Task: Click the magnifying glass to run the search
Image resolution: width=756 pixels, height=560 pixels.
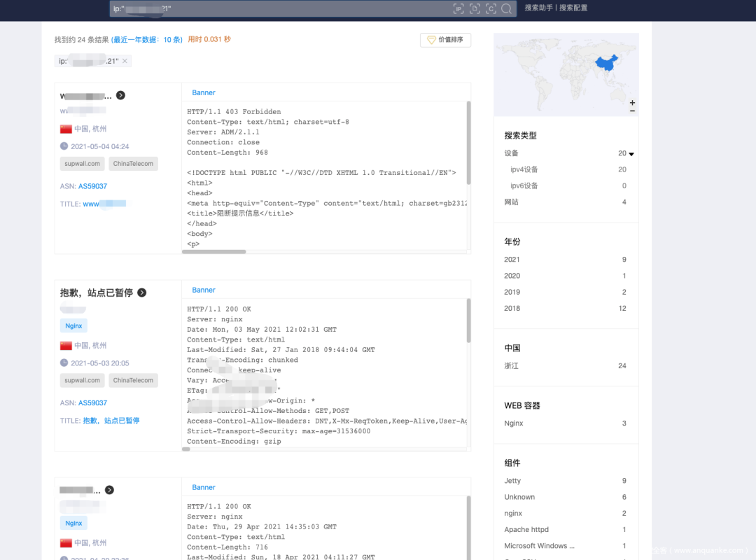Action: [x=506, y=8]
